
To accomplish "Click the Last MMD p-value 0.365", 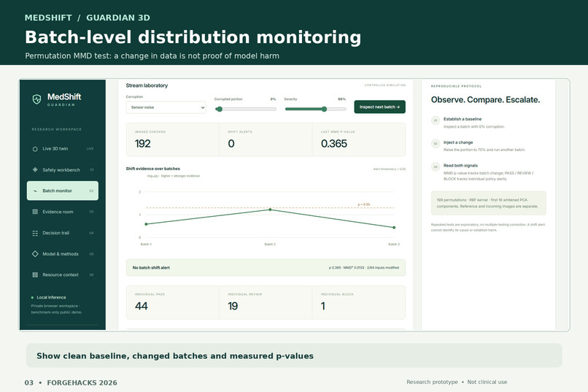I will pos(333,144).
